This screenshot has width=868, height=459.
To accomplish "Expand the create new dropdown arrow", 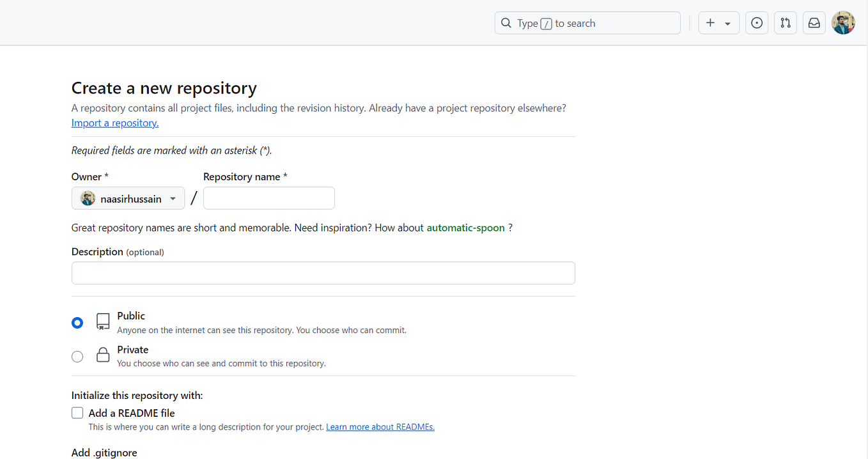I will 727,22.
